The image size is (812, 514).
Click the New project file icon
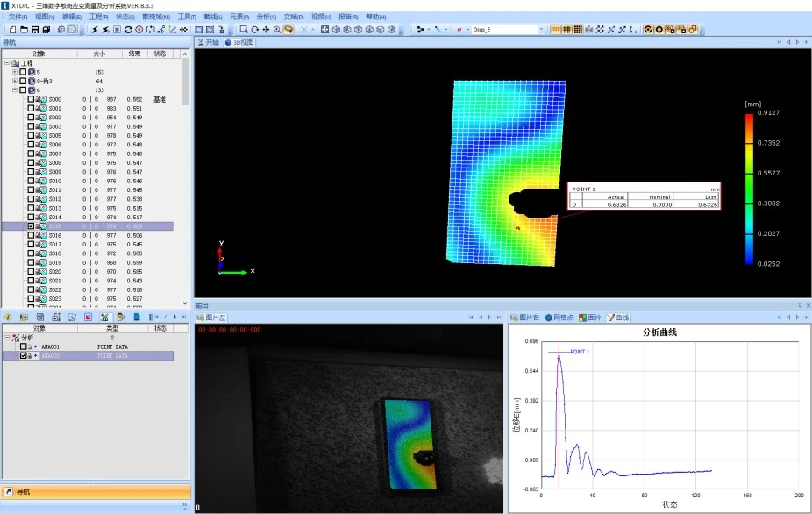coord(13,30)
